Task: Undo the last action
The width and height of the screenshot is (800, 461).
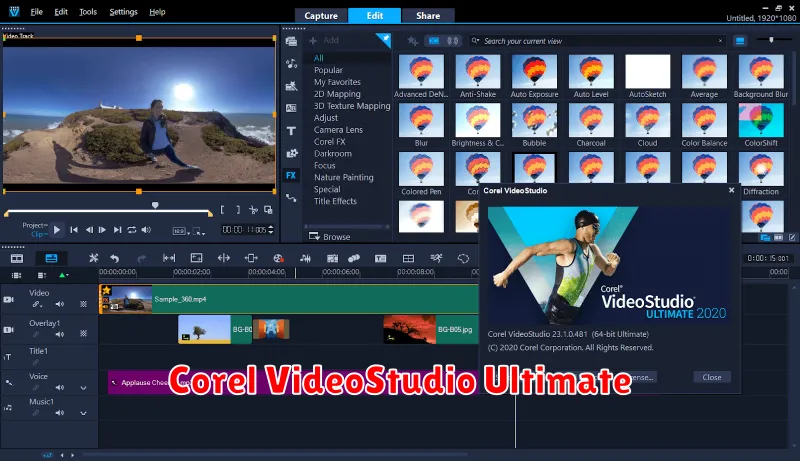Action: tap(115, 259)
